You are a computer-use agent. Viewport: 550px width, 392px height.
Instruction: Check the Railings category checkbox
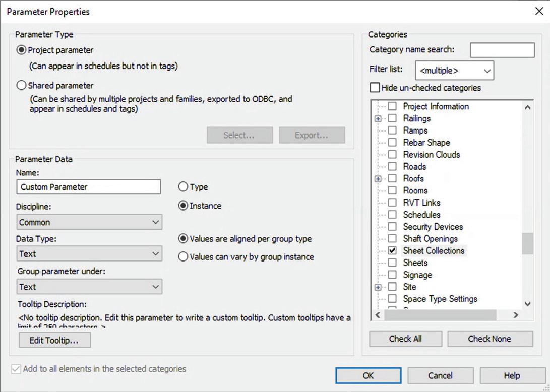(392, 118)
